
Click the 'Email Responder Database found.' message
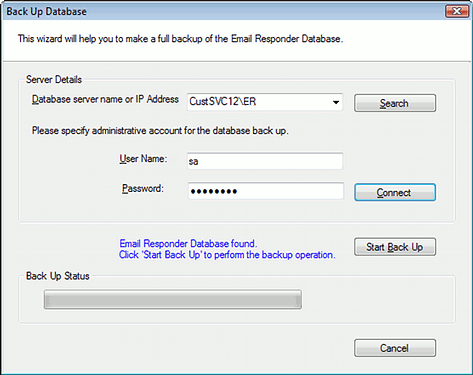click(x=188, y=244)
